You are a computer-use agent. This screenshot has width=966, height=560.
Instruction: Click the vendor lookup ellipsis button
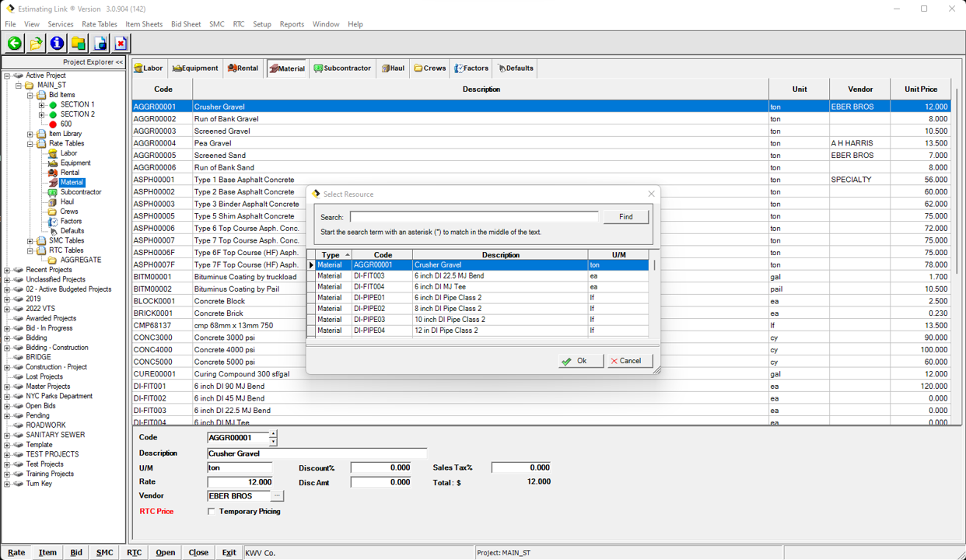278,495
